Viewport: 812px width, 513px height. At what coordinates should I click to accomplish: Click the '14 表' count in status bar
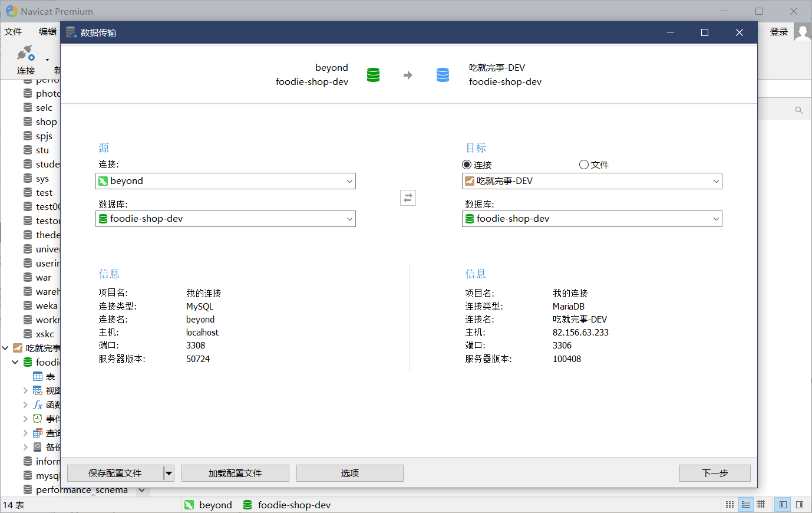[14, 505]
